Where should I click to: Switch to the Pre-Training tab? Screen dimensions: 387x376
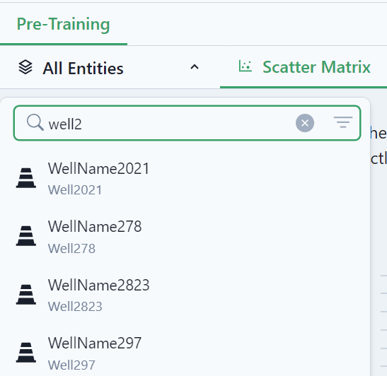(x=63, y=24)
